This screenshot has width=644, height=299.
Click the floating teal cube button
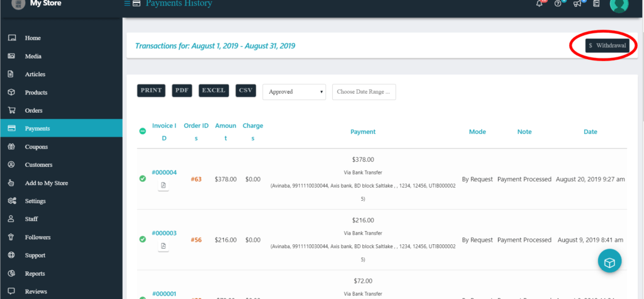point(609,261)
